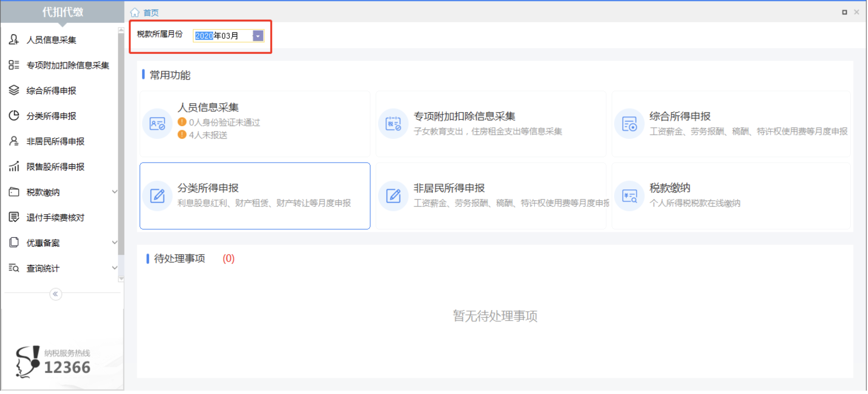The image size is (868, 394).
Task: Click the 专项附加扣除信息采集 card round icon
Action: [393, 124]
